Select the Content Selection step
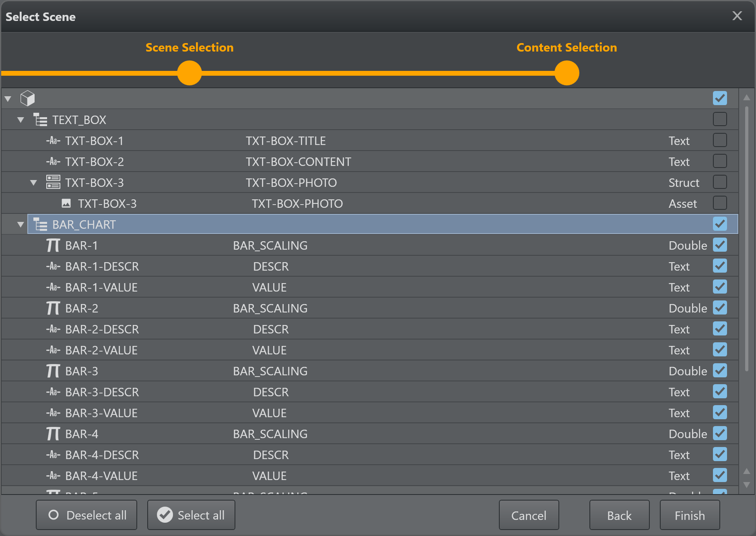The height and width of the screenshot is (536, 756). coord(566,48)
